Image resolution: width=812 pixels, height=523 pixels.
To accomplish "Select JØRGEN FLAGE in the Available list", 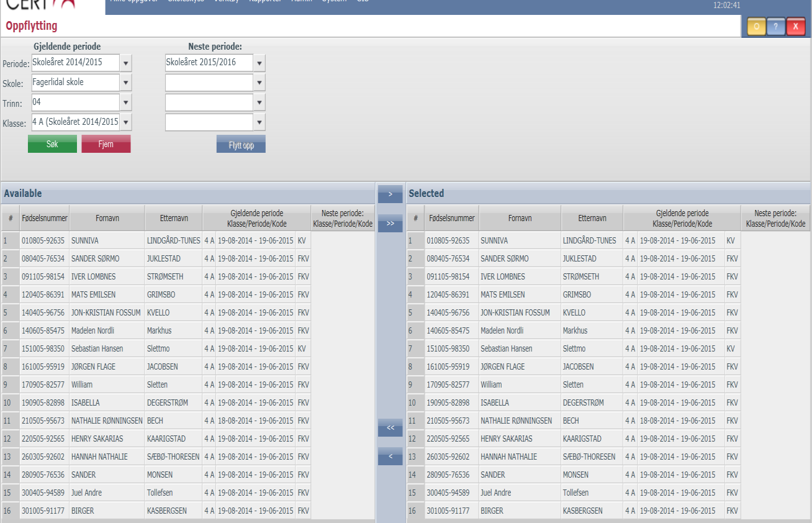I will pyautogui.click(x=93, y=366).
